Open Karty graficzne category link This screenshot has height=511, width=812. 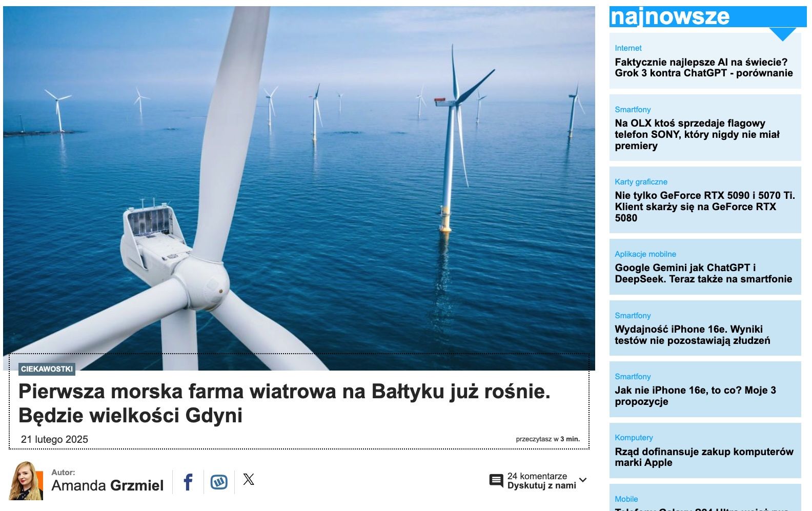pos(641,182)
